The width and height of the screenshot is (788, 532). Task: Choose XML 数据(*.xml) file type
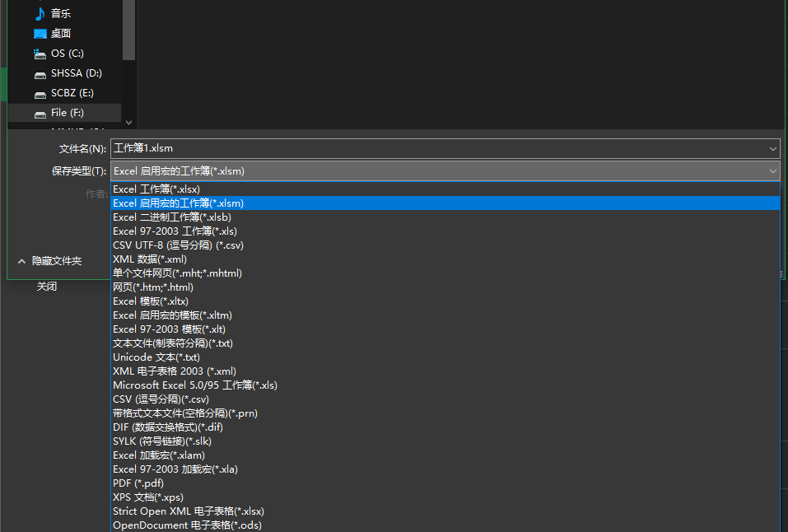click(x=445, y=259)
